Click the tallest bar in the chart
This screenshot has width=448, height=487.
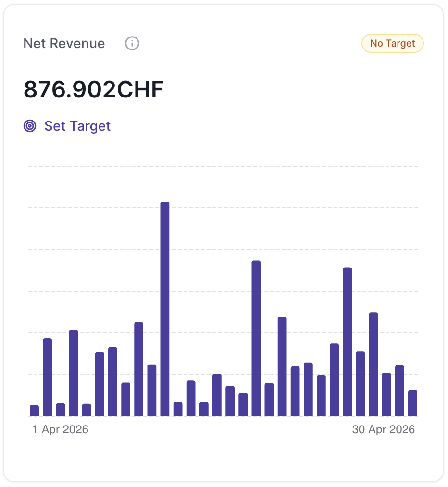pyautogui.click(x=165, y=309)
